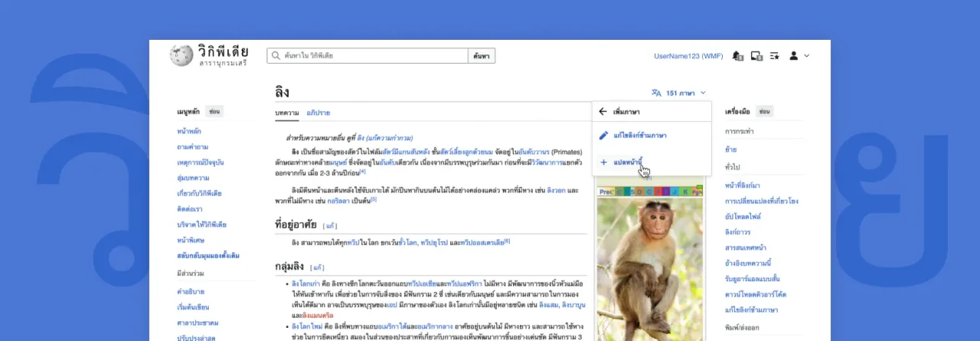980x341 pixels.
Task: Open the user account avatar icon
Action: tap(794, 56)
